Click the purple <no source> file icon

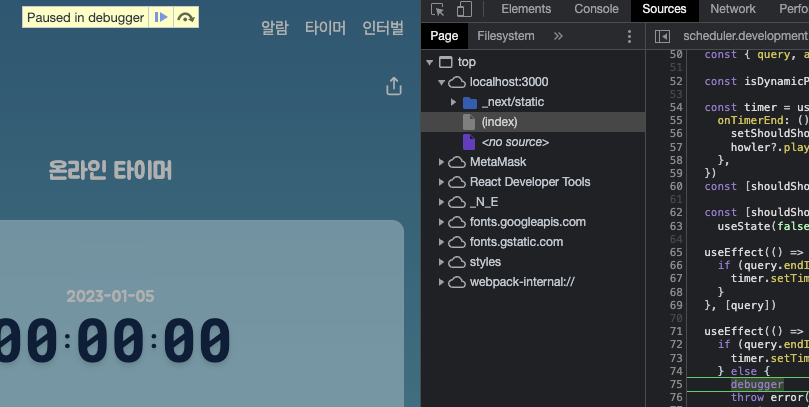(x=469, y=142)
